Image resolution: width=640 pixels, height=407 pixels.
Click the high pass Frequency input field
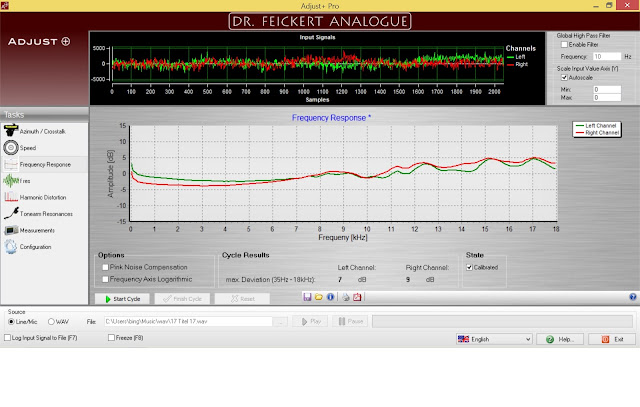[607, 57]
